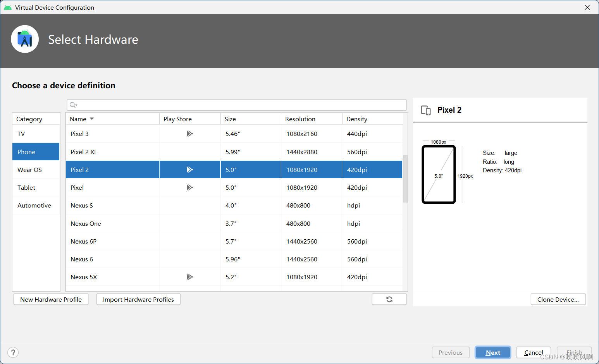Image resolution: width=599 pixels, height=364 pixels.
Task: Click the New Hardware Profile button
Action: pos(51,299)
